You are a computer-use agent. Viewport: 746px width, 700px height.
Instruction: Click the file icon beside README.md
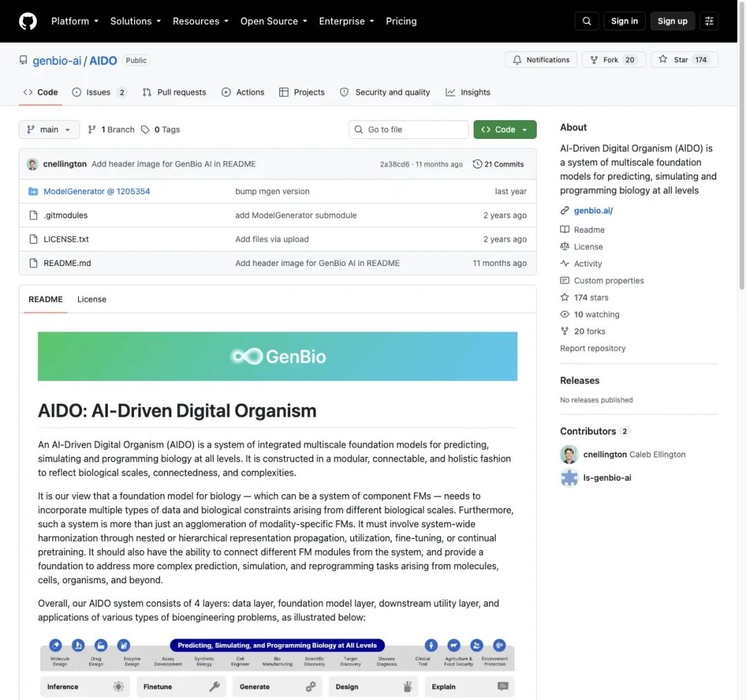click(x=33, y=263)
